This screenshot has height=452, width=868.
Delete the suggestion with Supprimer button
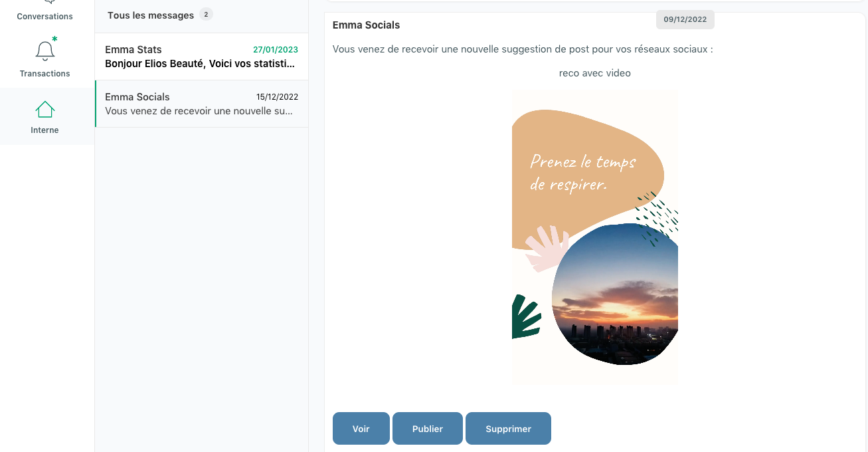pyautogui.click(x=508, y=429)
